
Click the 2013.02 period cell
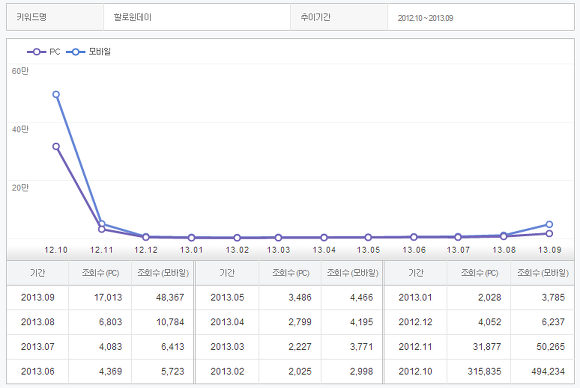[x=227, y=371]
